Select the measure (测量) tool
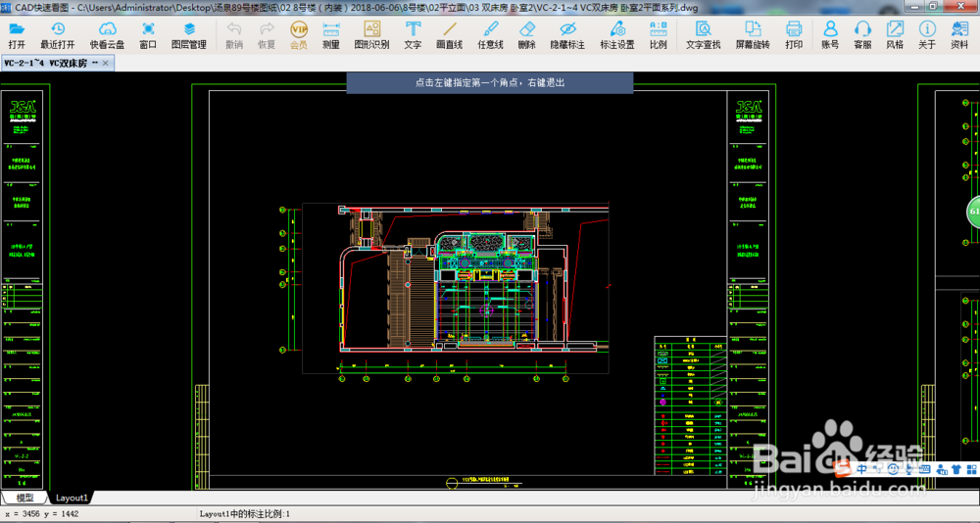 click(331, 35)
